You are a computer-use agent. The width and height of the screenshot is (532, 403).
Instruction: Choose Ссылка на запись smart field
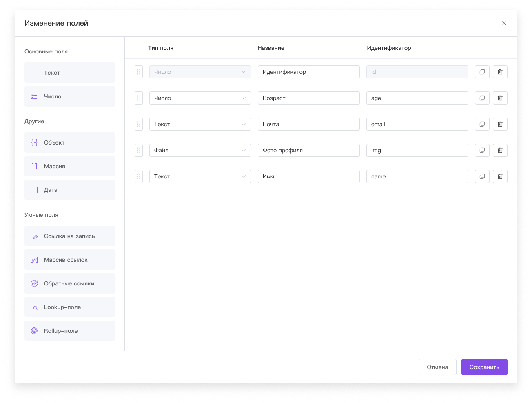[69, 236]
